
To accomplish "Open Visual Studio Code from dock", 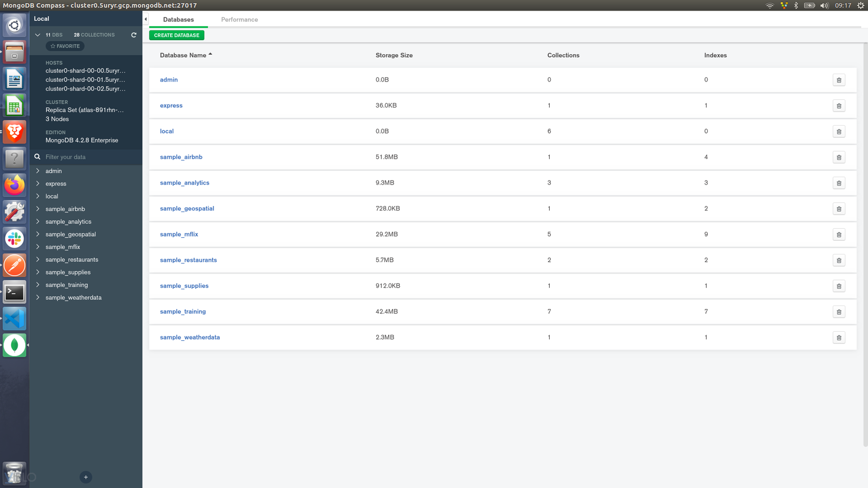I will 14,319.
